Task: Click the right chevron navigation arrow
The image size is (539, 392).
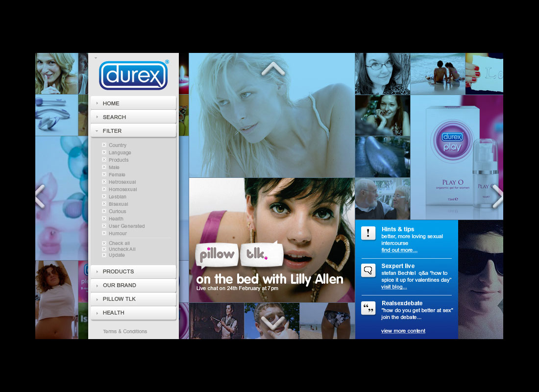Action: [497, 196]
